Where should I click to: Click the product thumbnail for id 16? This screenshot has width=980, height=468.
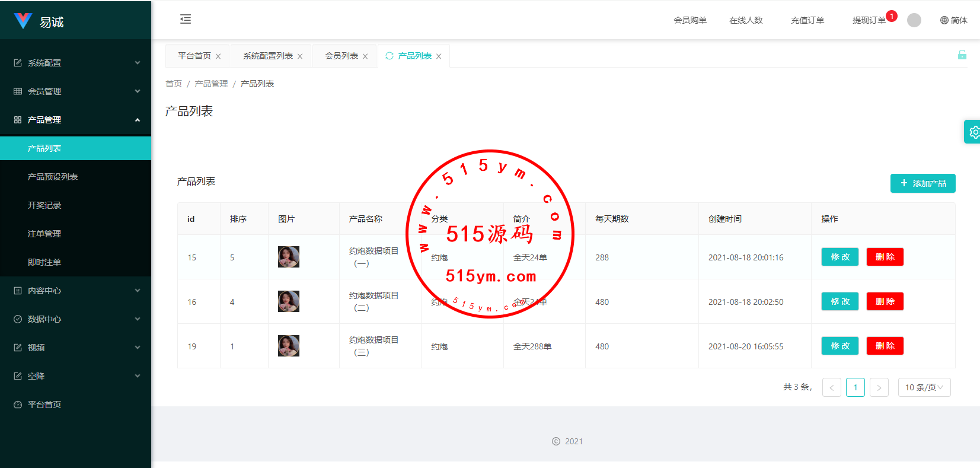tap(289, 301)
